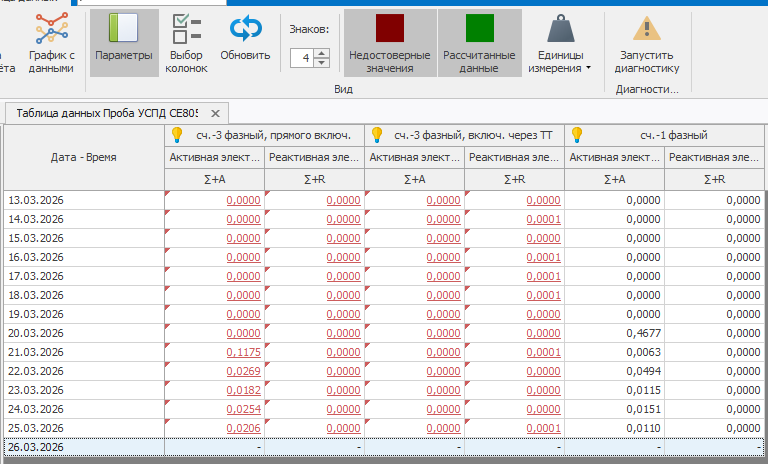The height and width of the screenshot is (464, 768).
Task: Expand the 'Диагности...' ribbon group
Action: pos(647,89)
